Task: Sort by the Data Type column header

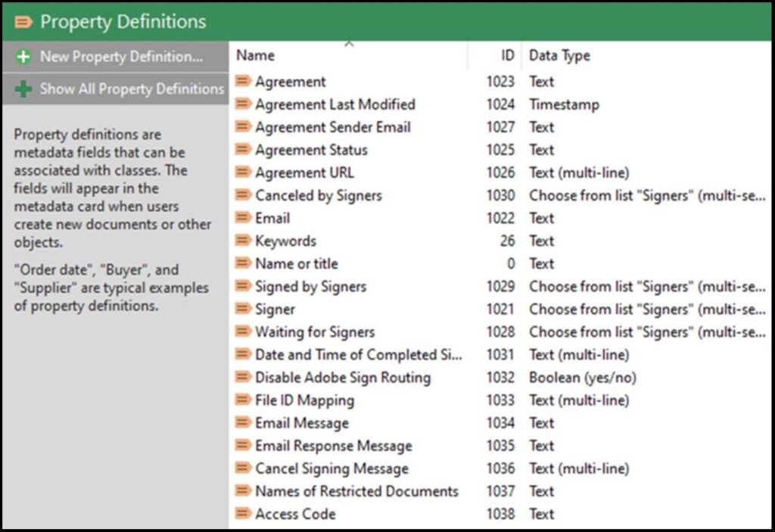Action: 559,56
